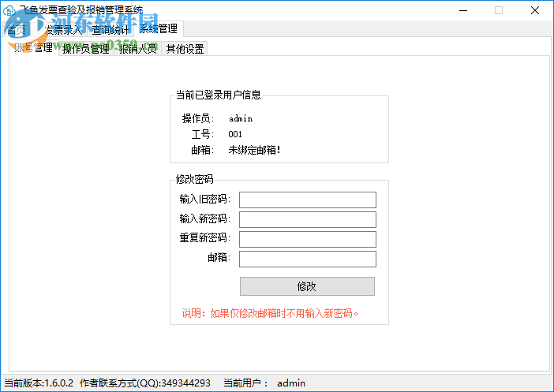Click the 修改密码 group title
Image resolution: width=554 pixels, height=392 pixels.
click(194, 179)
